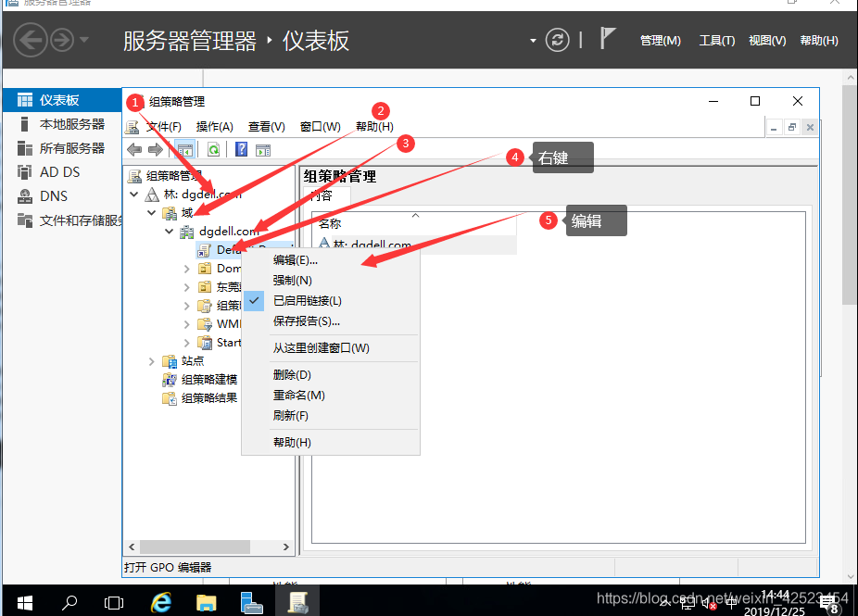Select the 组策略建模 node icon
This screenshot has height=616, width=858.
[x=169, y=380]
